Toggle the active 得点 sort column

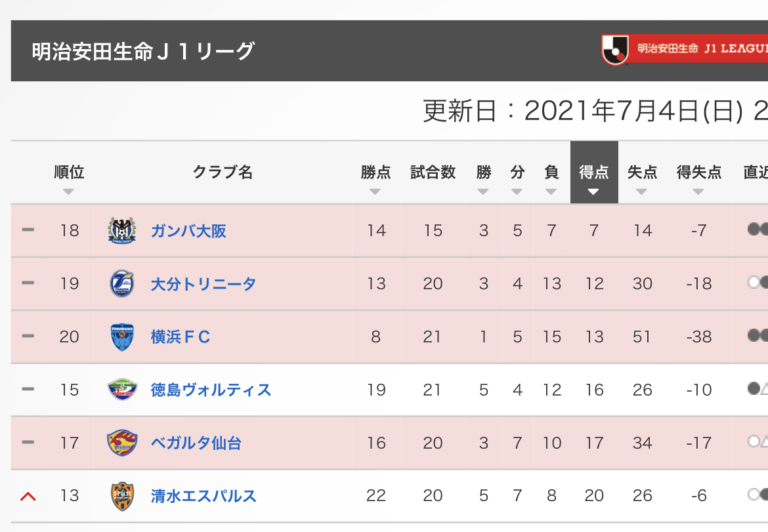(594, 180)
